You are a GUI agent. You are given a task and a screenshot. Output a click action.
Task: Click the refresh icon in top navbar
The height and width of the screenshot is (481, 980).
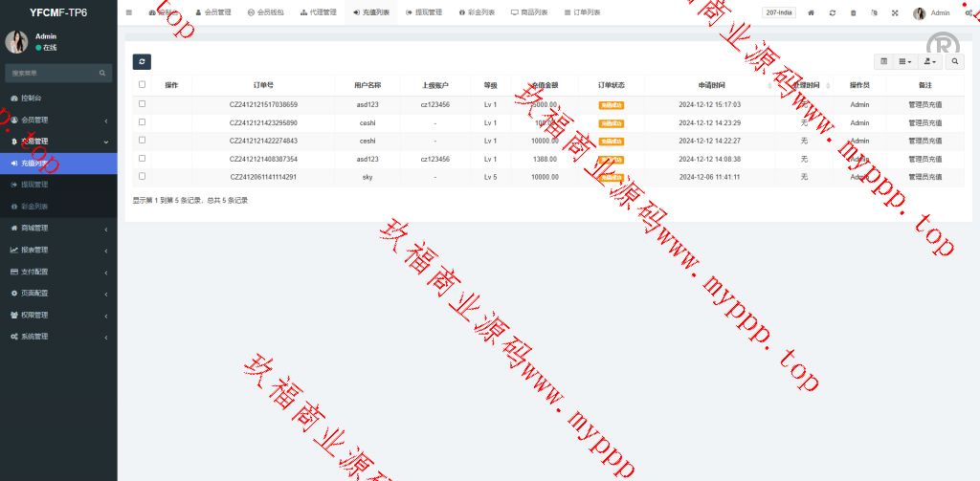coord(833,12)
